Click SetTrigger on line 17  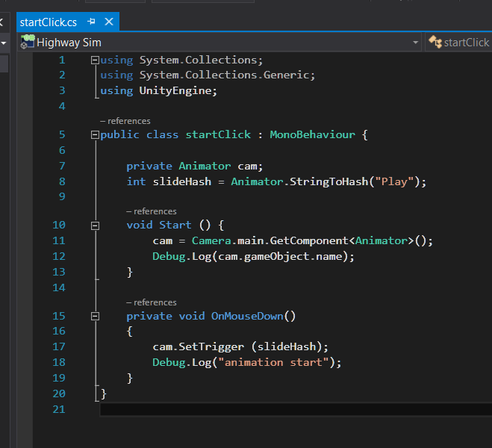[x=211, y=346]
